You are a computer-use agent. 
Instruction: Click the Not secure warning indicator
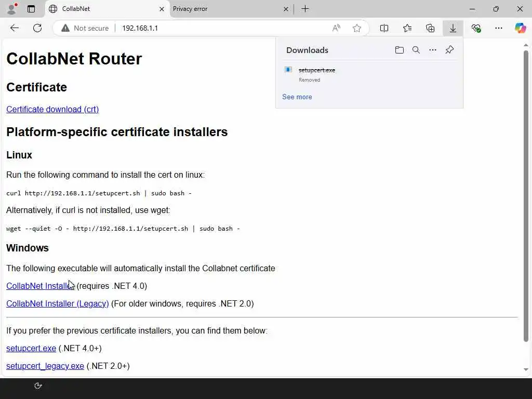[x=85, y=28]
